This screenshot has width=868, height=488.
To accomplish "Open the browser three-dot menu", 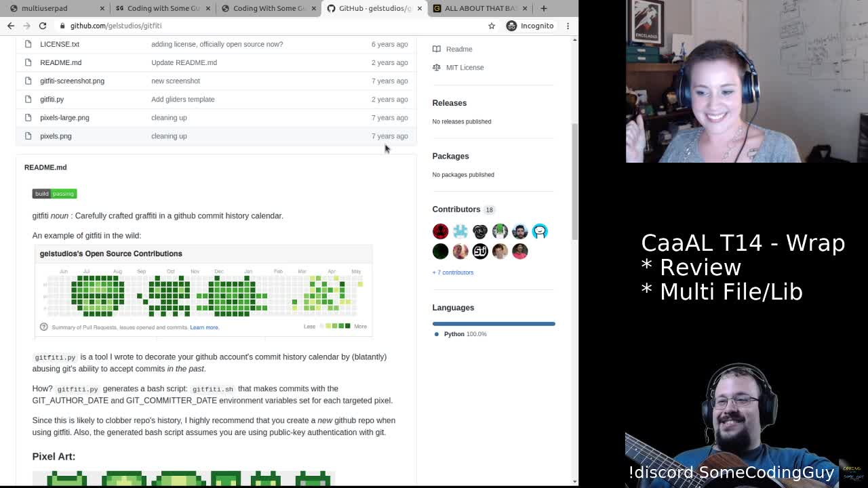I will click(x=568, y=26).
